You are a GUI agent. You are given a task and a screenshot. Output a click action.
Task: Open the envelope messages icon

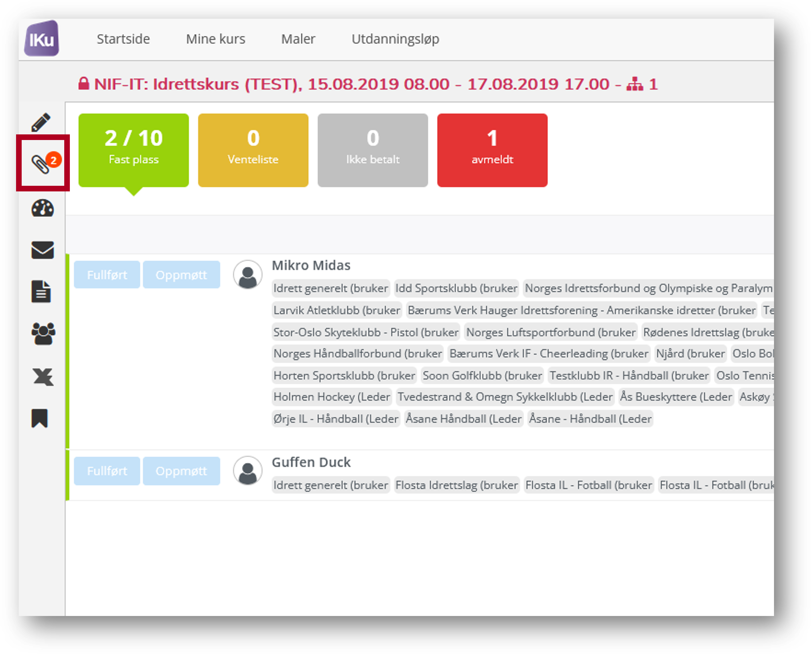[43, 250]
